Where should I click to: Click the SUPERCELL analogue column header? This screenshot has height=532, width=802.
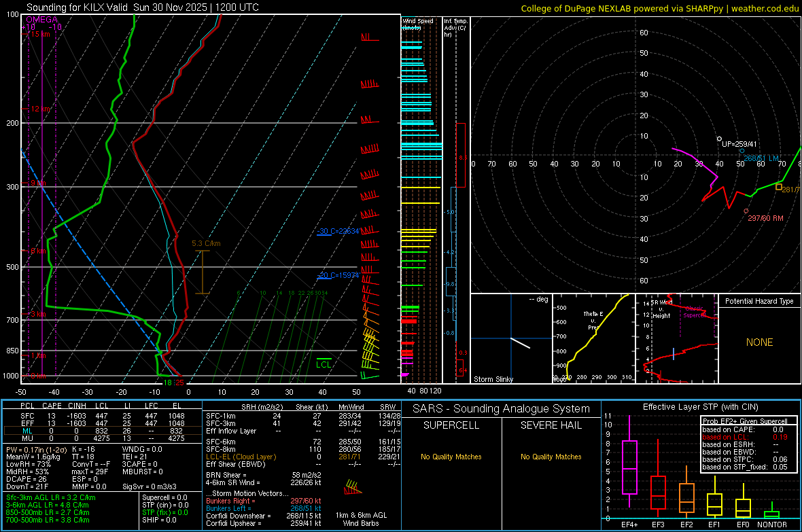(451, 425)
